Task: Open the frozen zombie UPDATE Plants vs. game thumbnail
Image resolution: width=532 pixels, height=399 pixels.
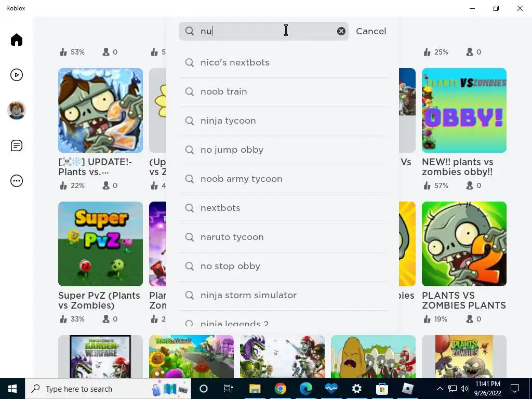Action: (100, 110)
